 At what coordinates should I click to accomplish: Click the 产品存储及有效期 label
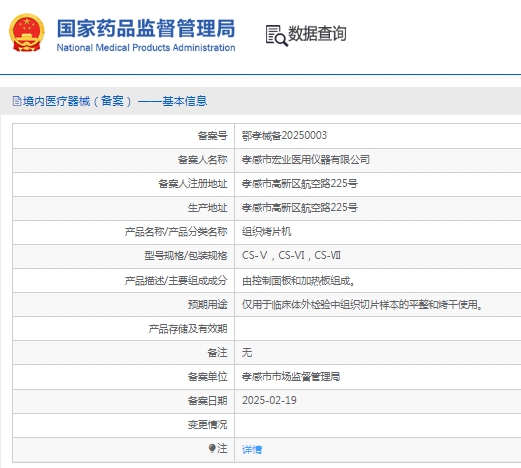click(x=188, y=329)
